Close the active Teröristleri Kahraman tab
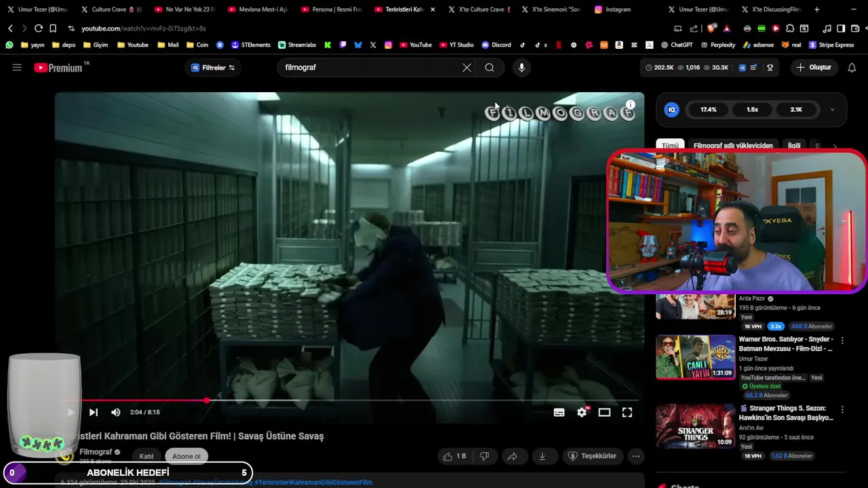The height and width of the screenshot is (488, 868). click(x=433, y=9)
